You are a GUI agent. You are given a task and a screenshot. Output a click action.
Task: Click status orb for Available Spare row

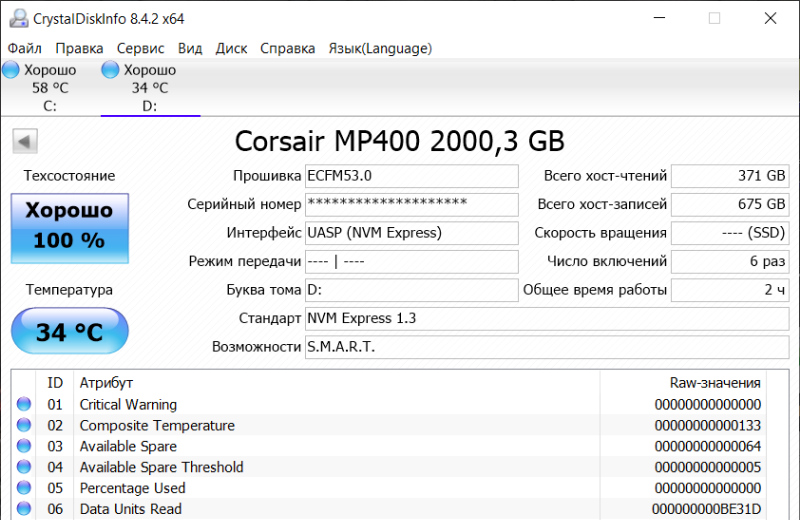pyautogui.click(x=24, y=446)
